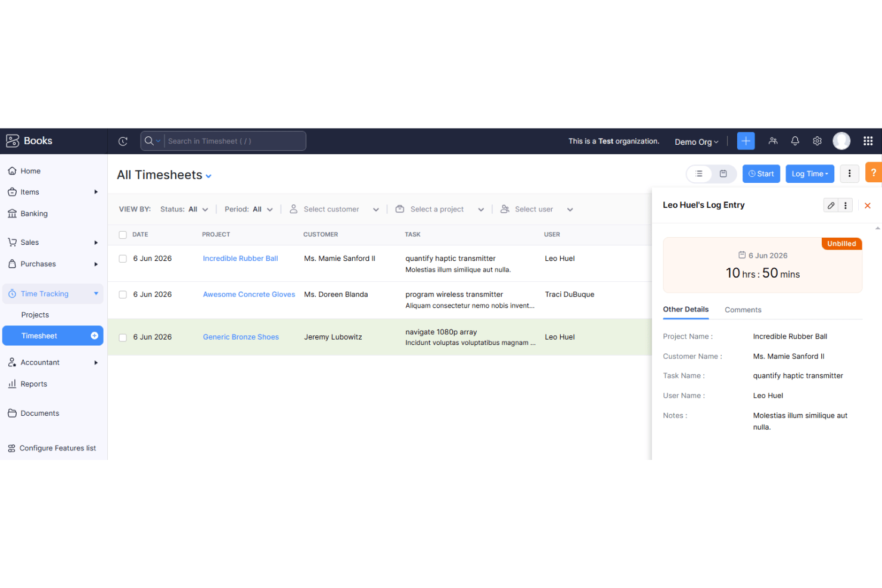Click the blue plus quick-create button

(x=746, y=141)
